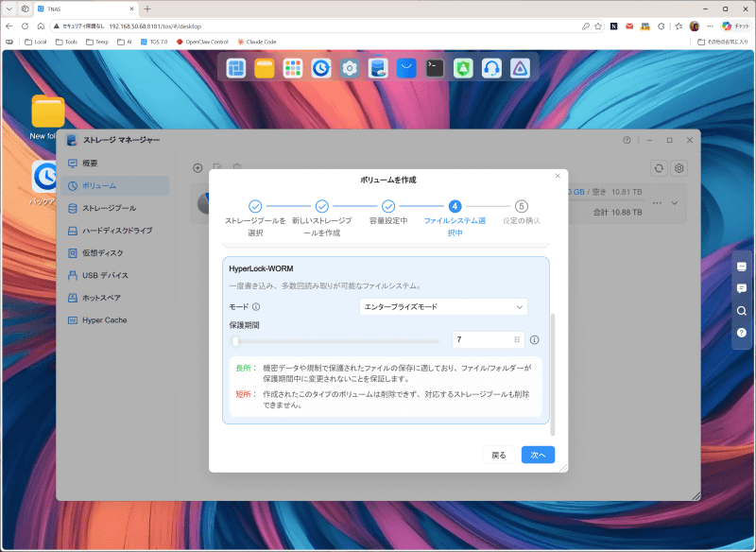Click the mode info icon beside モード
Screen dimensions: 756x552
tap(256, 307)
